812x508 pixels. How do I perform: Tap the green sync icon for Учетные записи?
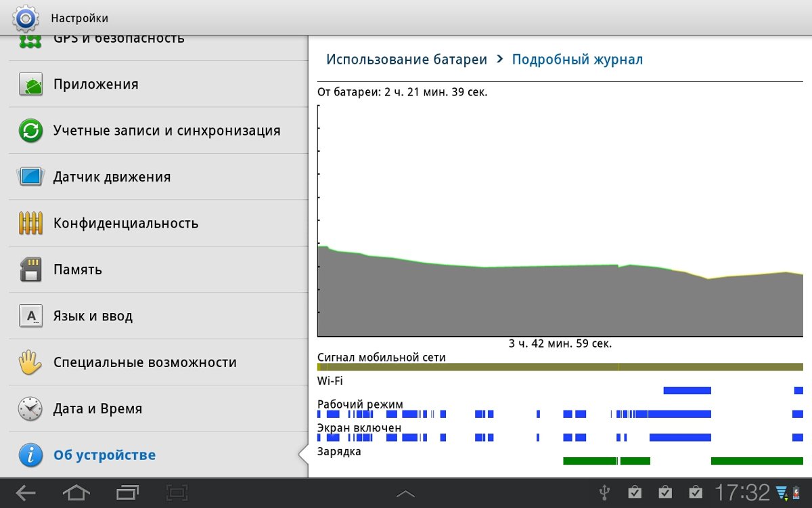tap(30, 131)
